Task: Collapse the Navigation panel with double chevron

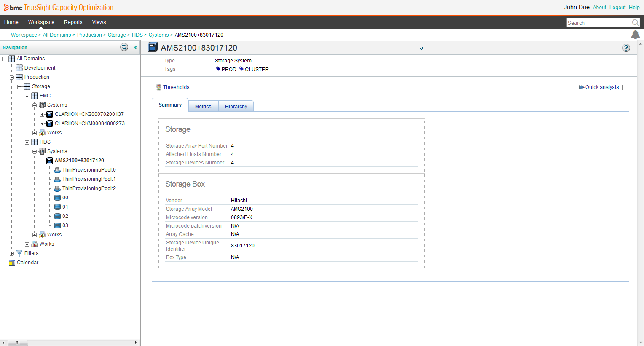Action: pyautogui.click(x=135, y=48)
